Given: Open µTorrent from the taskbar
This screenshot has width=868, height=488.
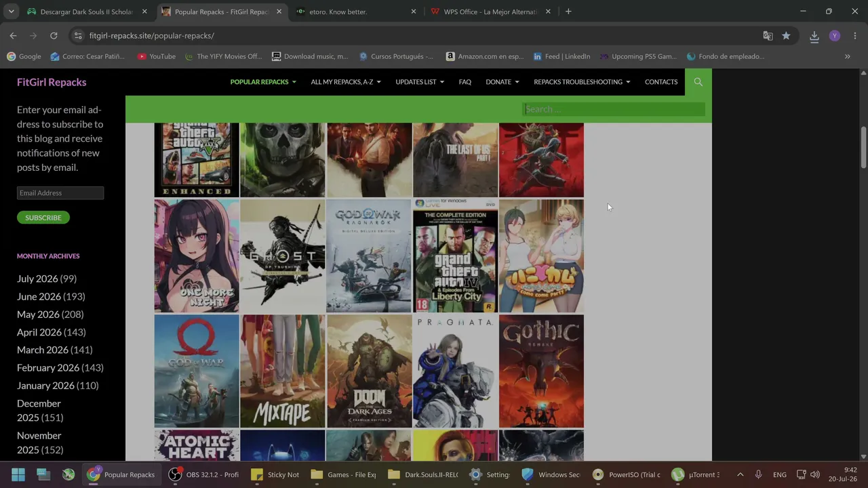Looking at the screenshot, I should point(696,474).
